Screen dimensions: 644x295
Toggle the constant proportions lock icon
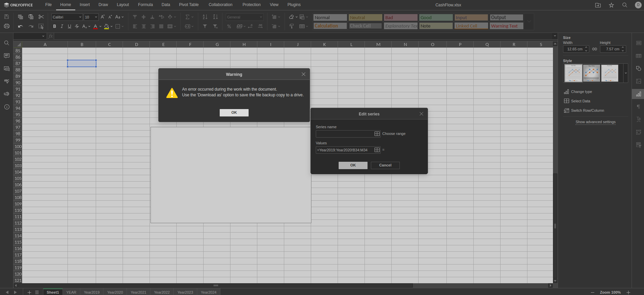[x=595, y=49]
